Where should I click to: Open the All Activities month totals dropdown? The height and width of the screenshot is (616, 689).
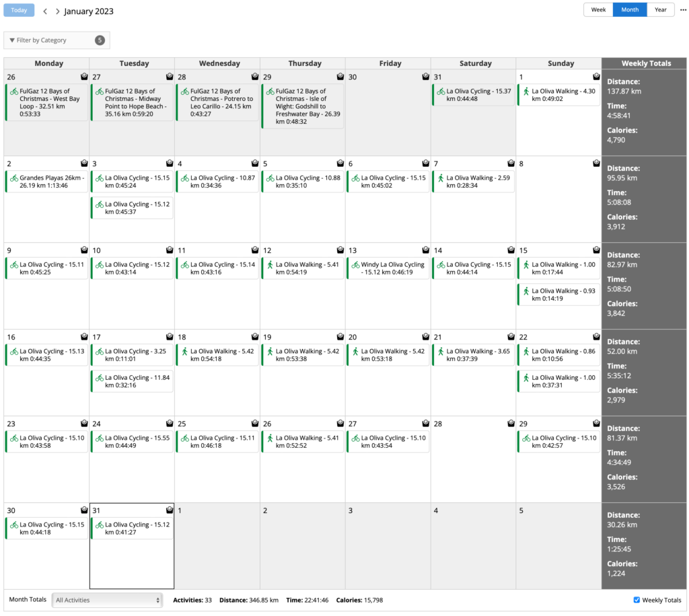coord(108,600)
